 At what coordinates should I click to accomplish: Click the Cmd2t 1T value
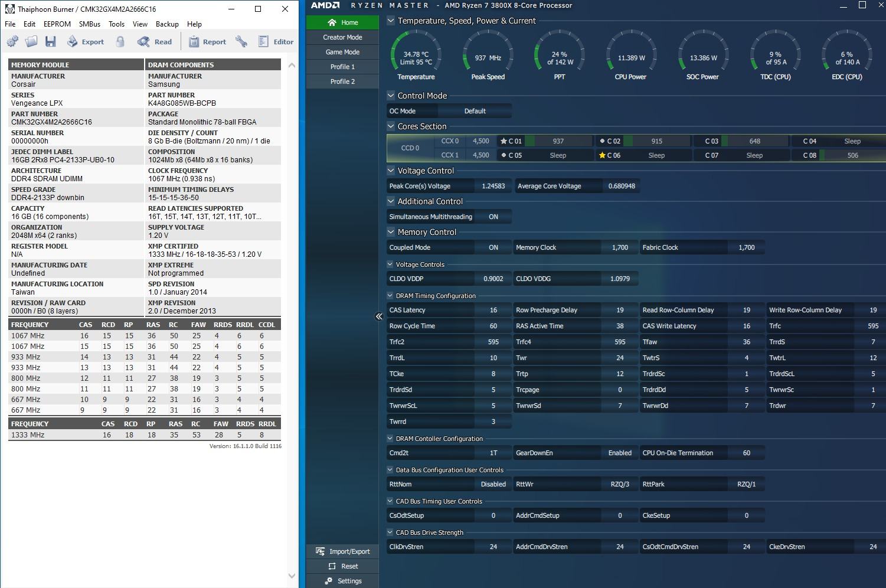click(493, 453)
